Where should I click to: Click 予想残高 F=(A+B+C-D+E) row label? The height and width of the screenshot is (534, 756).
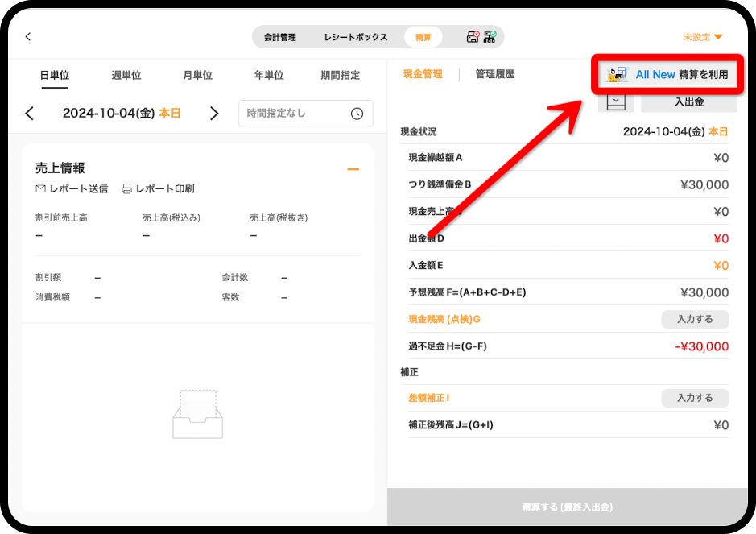click(467, 292)
